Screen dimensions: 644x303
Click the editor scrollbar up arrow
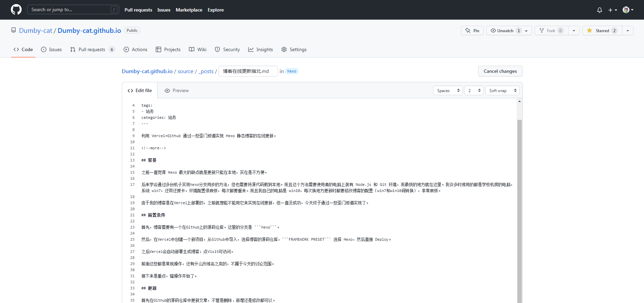pos(519,101)
